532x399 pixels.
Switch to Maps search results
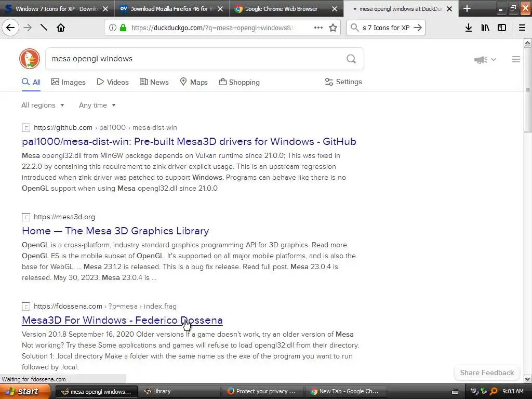click(x=194, y=82)
